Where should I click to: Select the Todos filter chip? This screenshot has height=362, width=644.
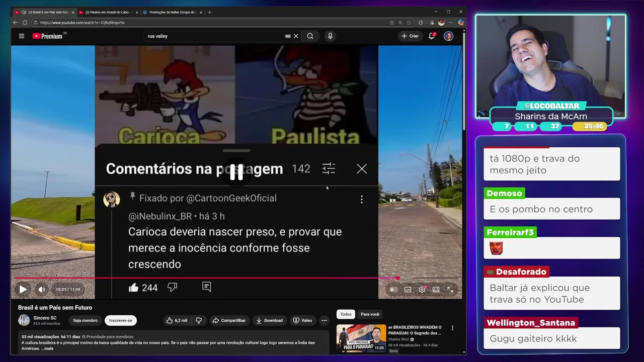pyautogui.click(x=346, y=314)
